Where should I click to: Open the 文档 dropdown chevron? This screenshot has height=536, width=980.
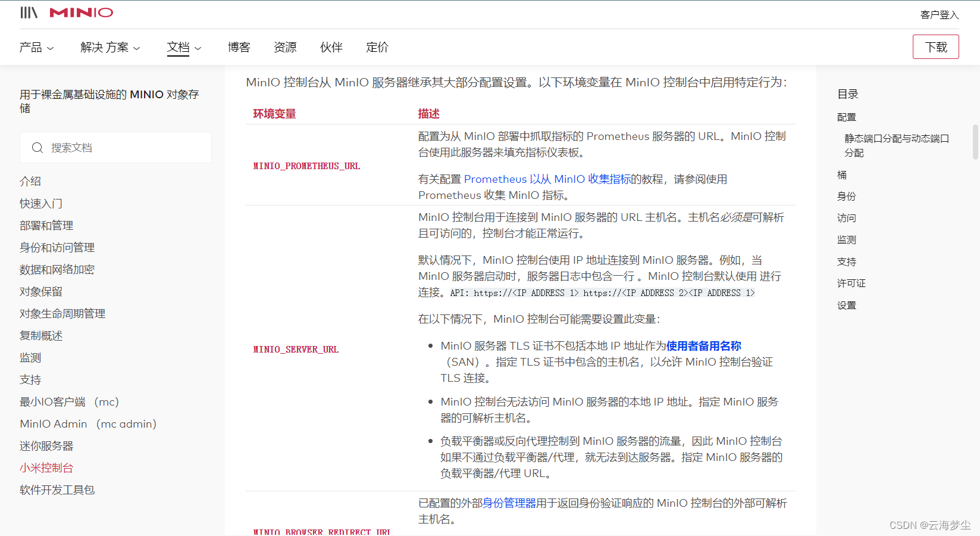click(198, 48)
